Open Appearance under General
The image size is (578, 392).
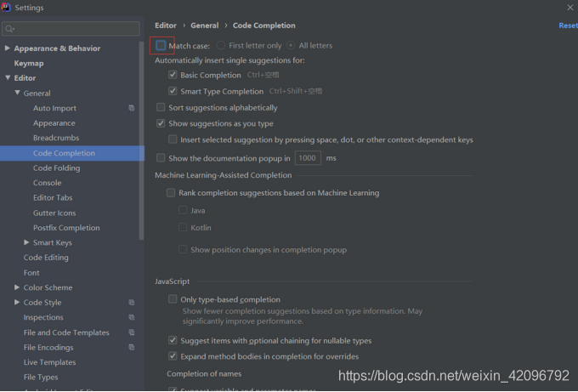(x=54, y=123)
